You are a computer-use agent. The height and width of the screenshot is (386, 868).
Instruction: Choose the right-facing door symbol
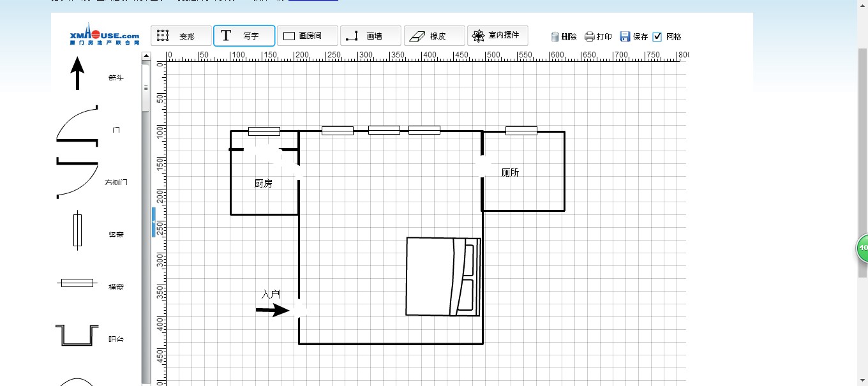click(77, 177)
